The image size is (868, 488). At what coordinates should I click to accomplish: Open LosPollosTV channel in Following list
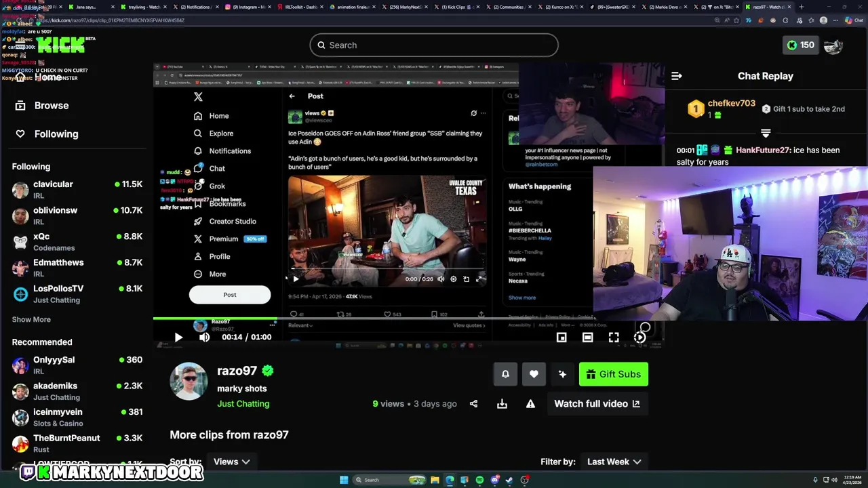coord(77,294)
